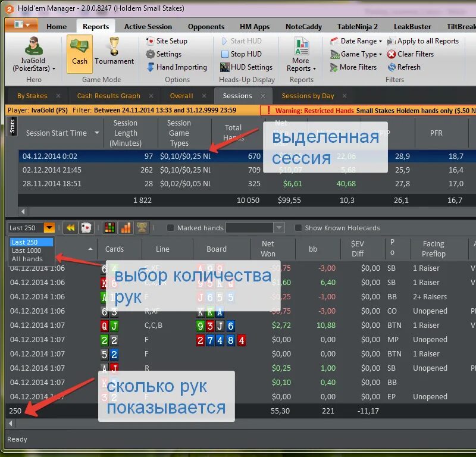476x457 pixels.
Task: Click the orange bar chart icon
Action: (126, 228)
